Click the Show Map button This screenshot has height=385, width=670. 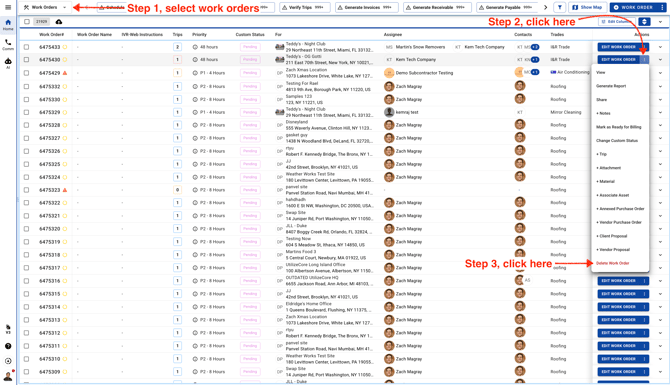coord(587,7)
